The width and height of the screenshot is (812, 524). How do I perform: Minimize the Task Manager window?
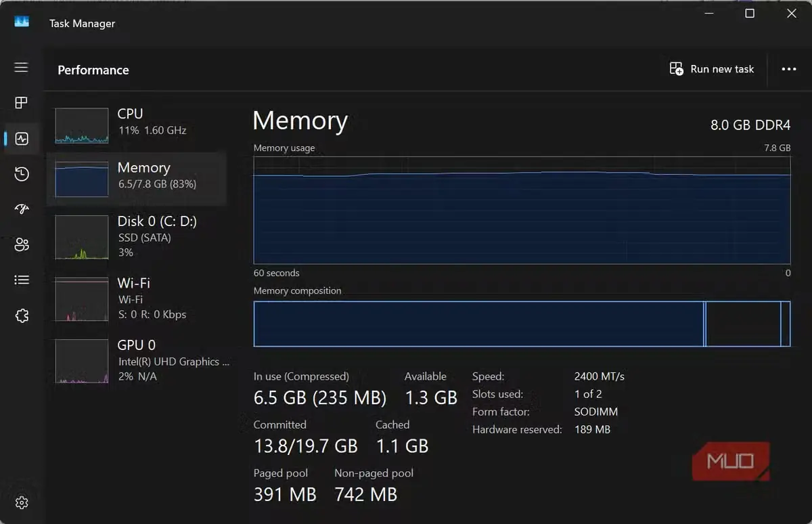tap(708, 14)
